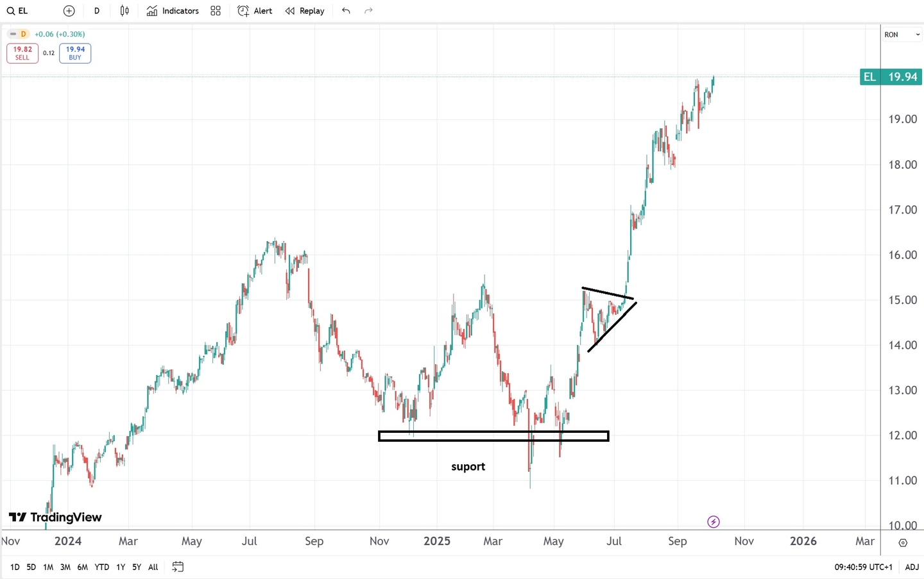This screenshot has height=579, width=924.
Task: Toggle ADJ adjusted data setting
Action: click(x=912, y=567)
